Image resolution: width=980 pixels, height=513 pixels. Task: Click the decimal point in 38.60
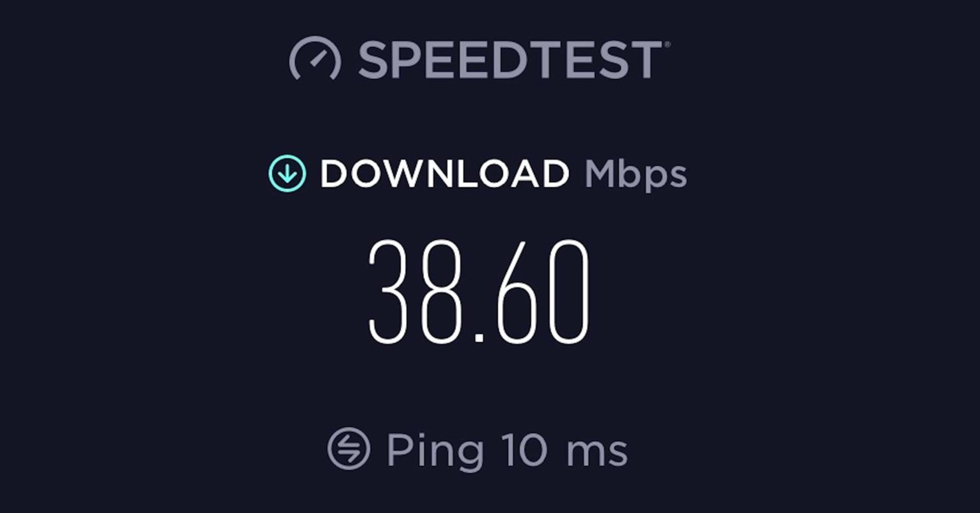tap(479, 338)
